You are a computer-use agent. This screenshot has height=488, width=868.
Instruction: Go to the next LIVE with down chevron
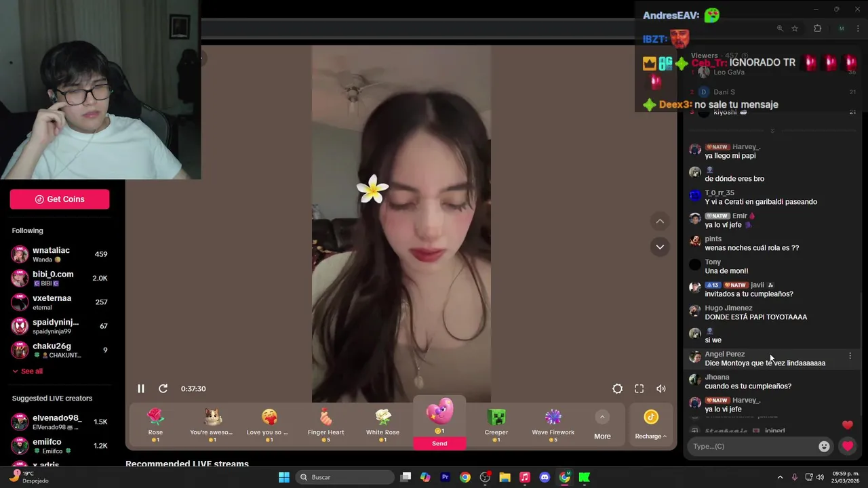point(660,247)
